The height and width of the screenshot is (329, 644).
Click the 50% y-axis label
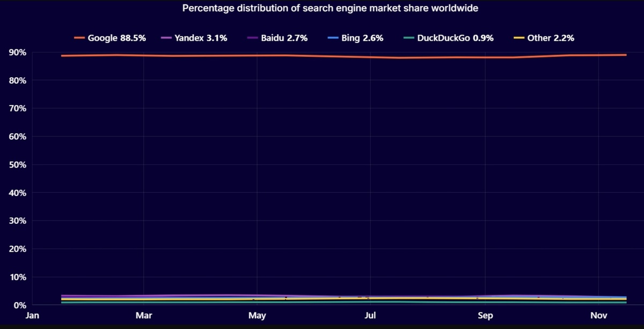pos(17,165)
